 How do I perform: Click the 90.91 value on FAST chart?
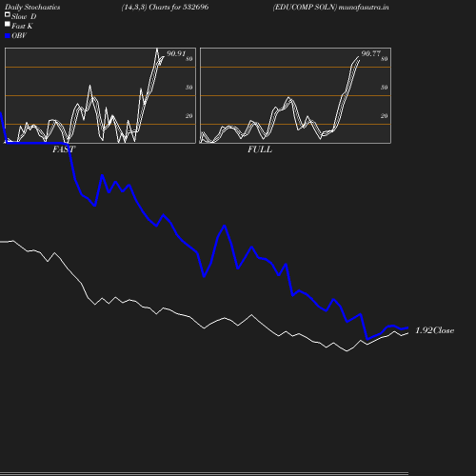176,53
